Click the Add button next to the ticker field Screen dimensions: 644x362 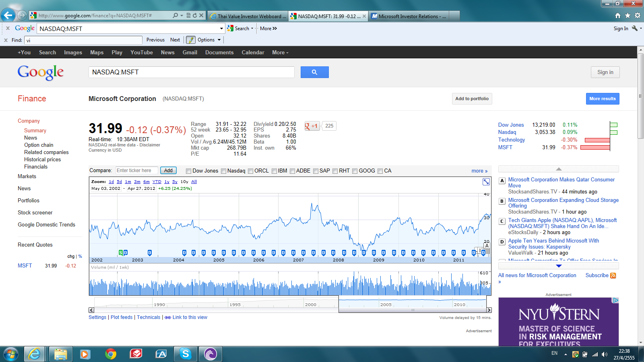(168, 171)
